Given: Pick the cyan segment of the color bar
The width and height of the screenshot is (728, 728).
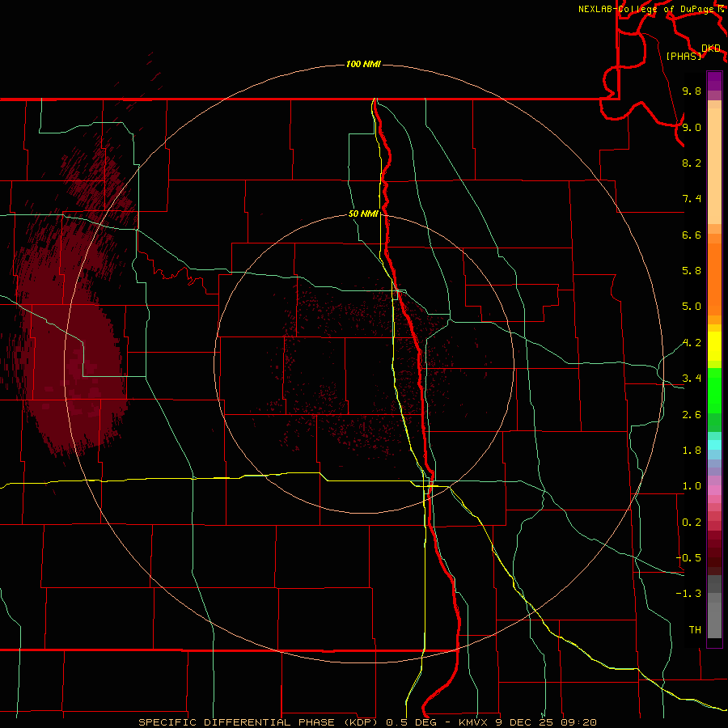Looking at the screenshot, I should [x=714, y=444].
